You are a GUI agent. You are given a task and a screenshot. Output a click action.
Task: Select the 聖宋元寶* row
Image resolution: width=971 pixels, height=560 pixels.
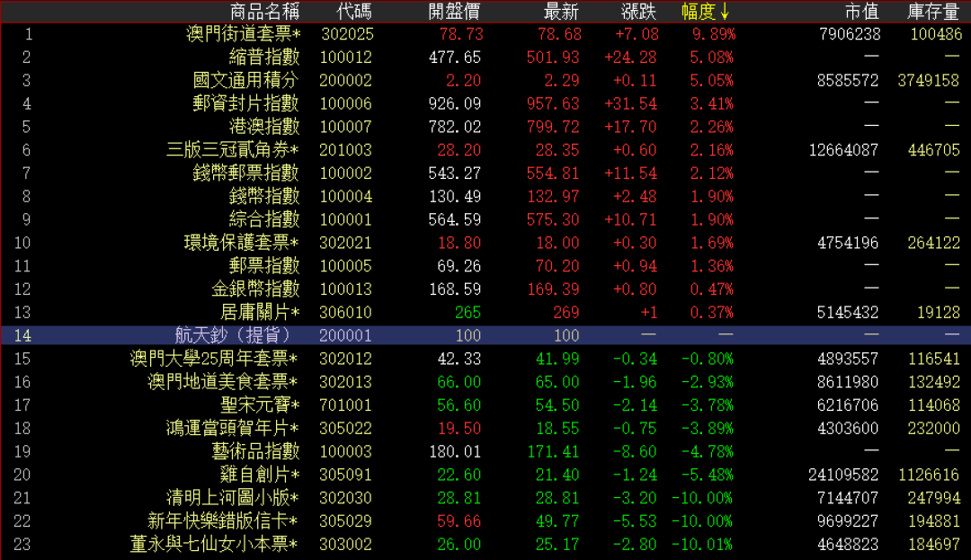(x=485, y=405)
